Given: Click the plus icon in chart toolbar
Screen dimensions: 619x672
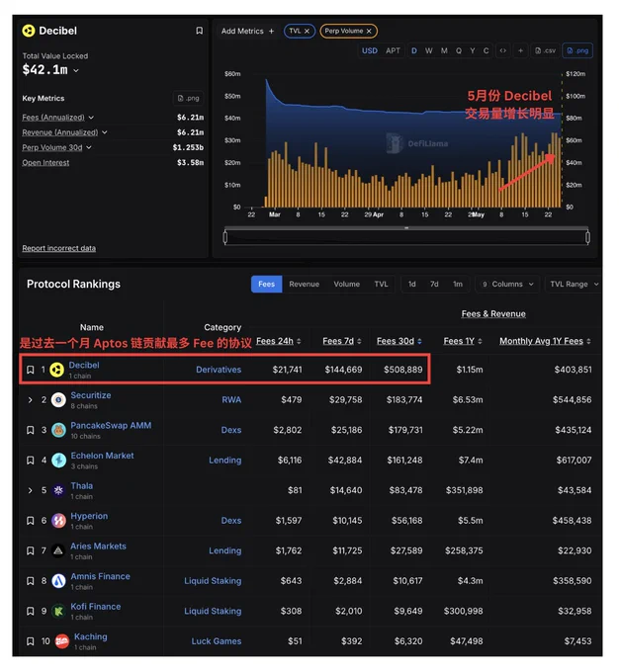Looking at the screenshot, I should click(520, 50).
